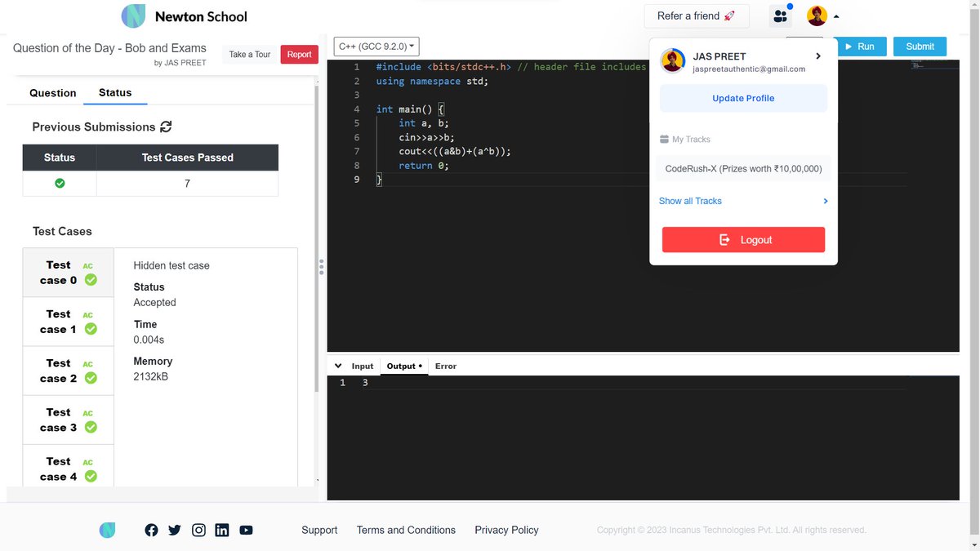Open the YouTube icon in the footer

coord(246,530)
